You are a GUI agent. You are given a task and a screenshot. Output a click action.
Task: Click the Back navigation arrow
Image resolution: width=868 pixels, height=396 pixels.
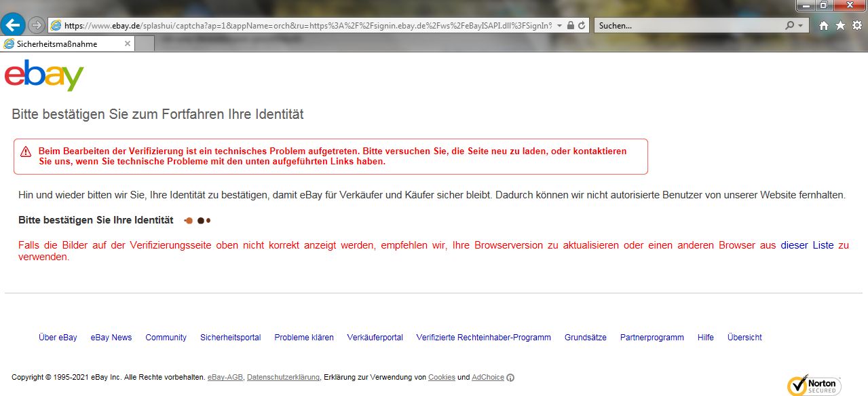[13, 25]
